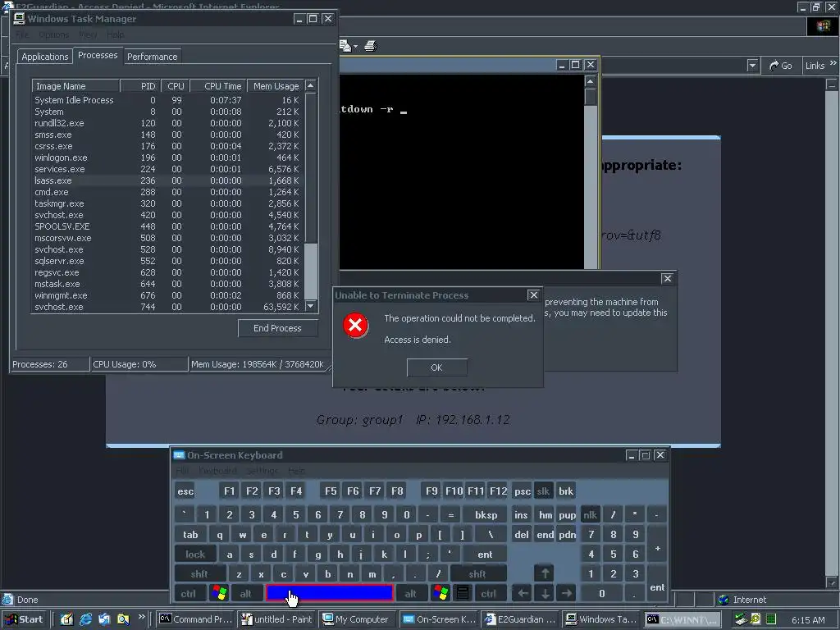The height and width of the screenshot is (630, 840).
Task: Open On-Screen Keyboard Keyboard menu
Action: pyautogui.click(x=217, y=470)
